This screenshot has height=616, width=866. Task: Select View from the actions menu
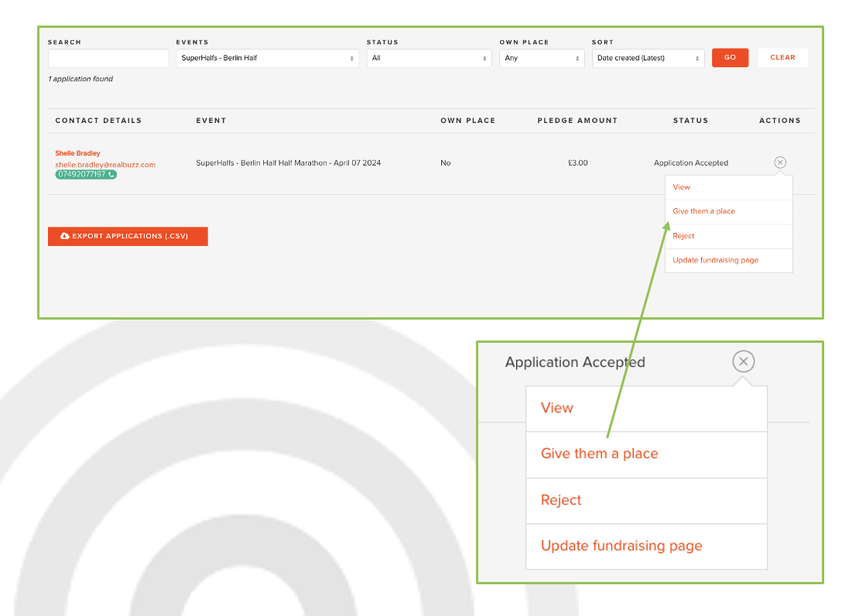[x=681, y=187]
